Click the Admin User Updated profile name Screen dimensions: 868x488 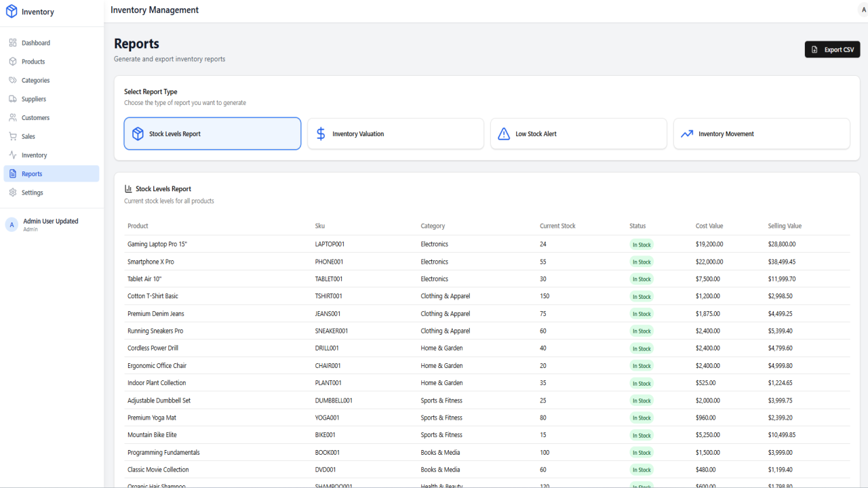click(51, 222)
